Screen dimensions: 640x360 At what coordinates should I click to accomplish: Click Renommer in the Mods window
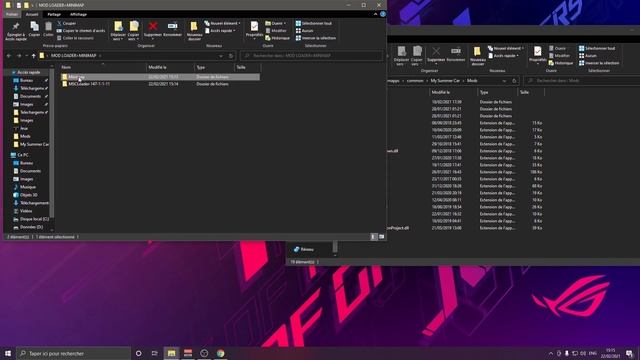[x=456, y=54]
